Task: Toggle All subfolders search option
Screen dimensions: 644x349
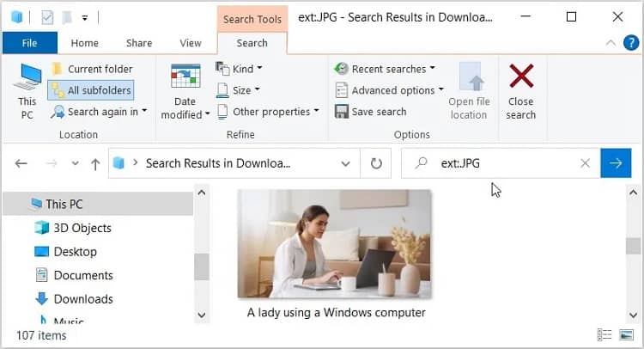Action: (x=91, y=90)
